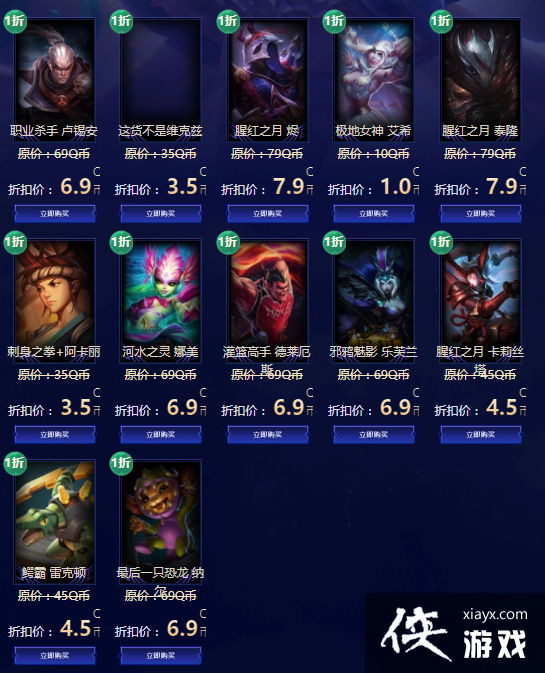
Task: Open the 鳄霸 雷克顿 skin image
Action: [54, 521]
